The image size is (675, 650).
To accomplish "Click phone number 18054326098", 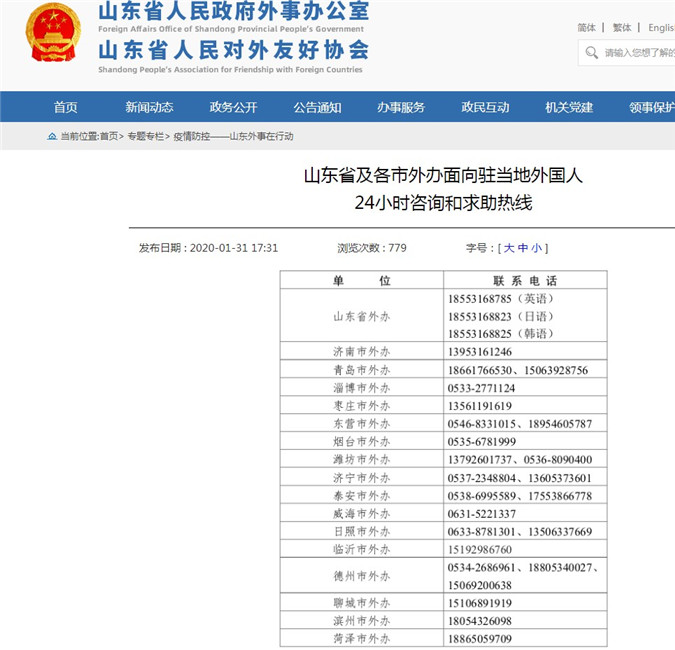I will [x=480, y=621].
